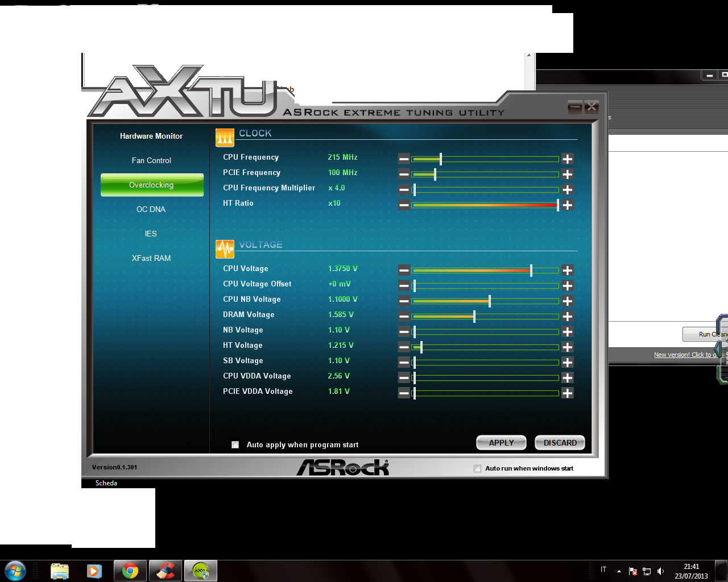Click the HT Ratio slider handle
728x582 pixels.
coord(558,205)
